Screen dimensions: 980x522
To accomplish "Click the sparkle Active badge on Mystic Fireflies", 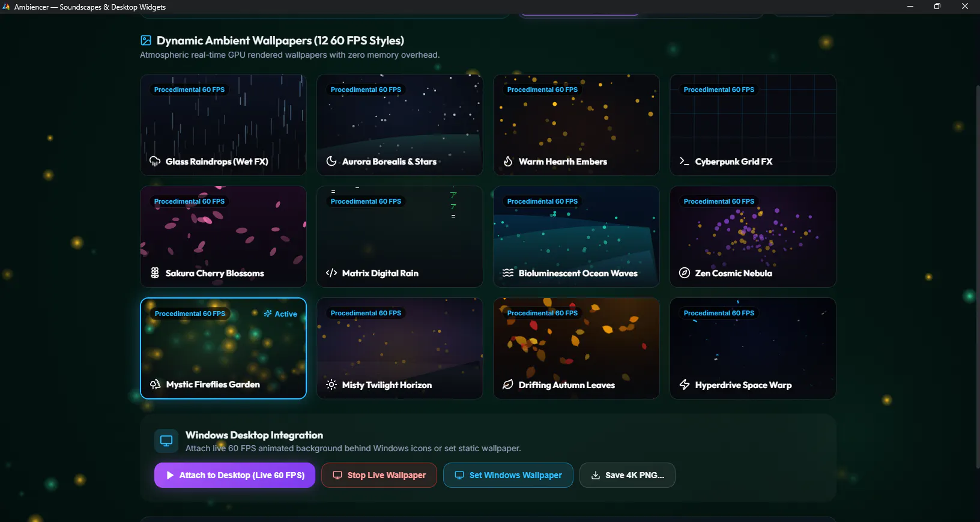I will [280, 314].
